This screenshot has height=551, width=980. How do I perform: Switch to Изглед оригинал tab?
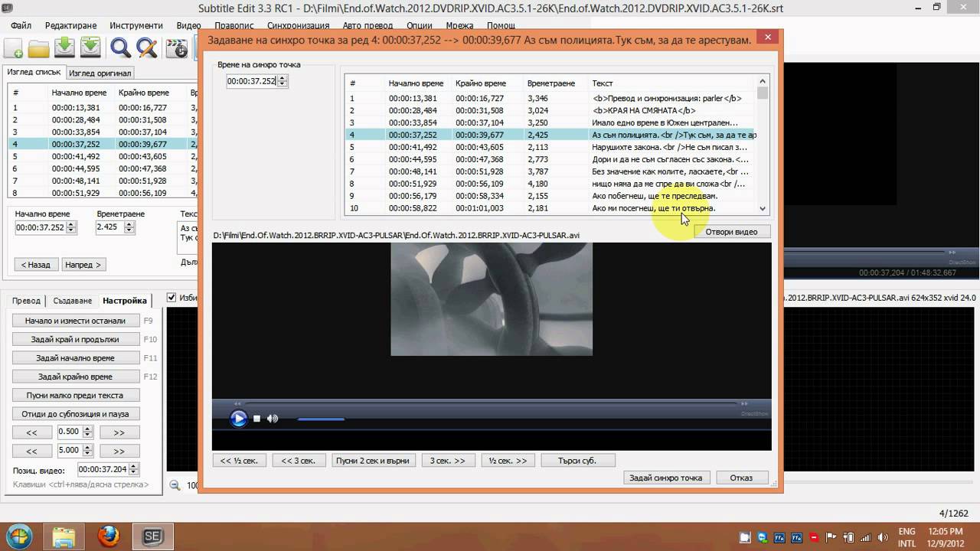pos(100,73)
